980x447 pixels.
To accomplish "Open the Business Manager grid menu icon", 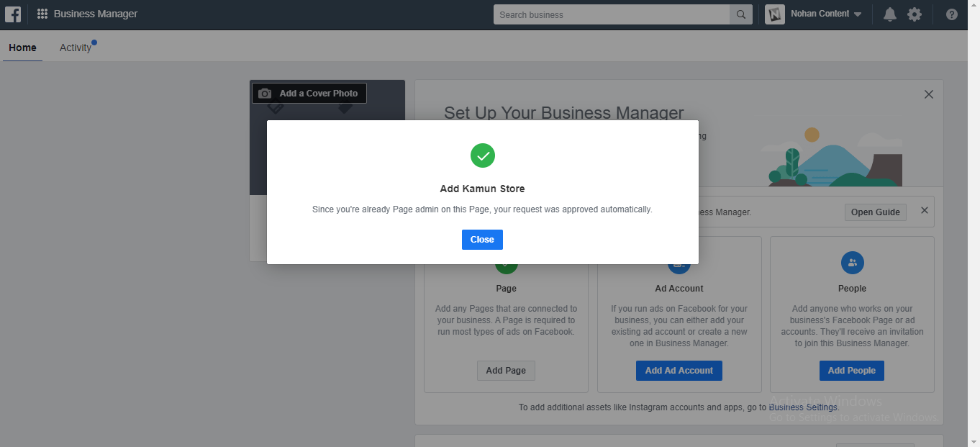I will 42,14.
